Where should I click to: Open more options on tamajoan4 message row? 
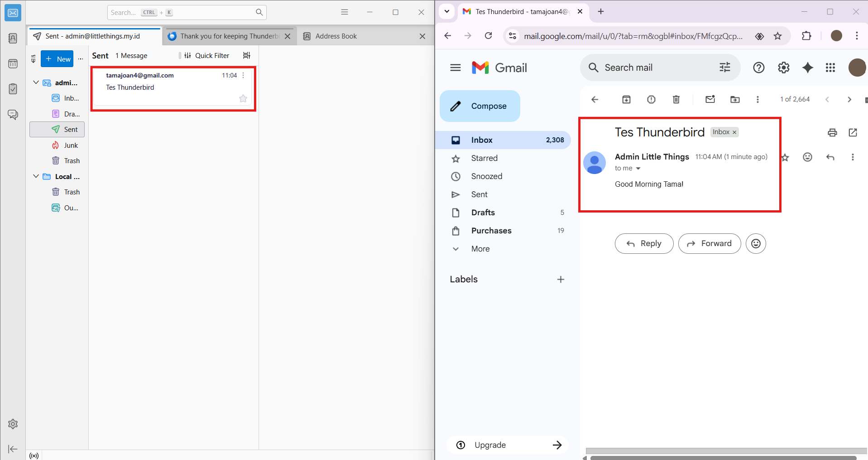coord(243,75)
